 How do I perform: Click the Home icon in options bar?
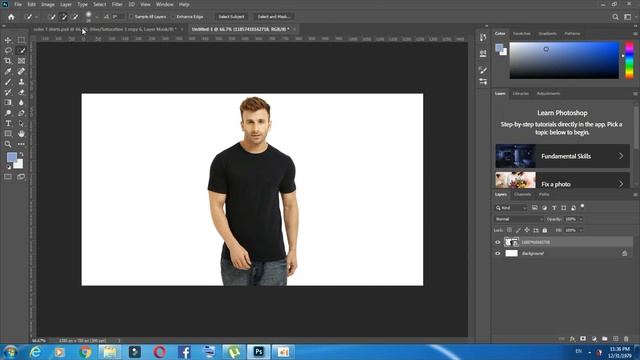point(11,17)
